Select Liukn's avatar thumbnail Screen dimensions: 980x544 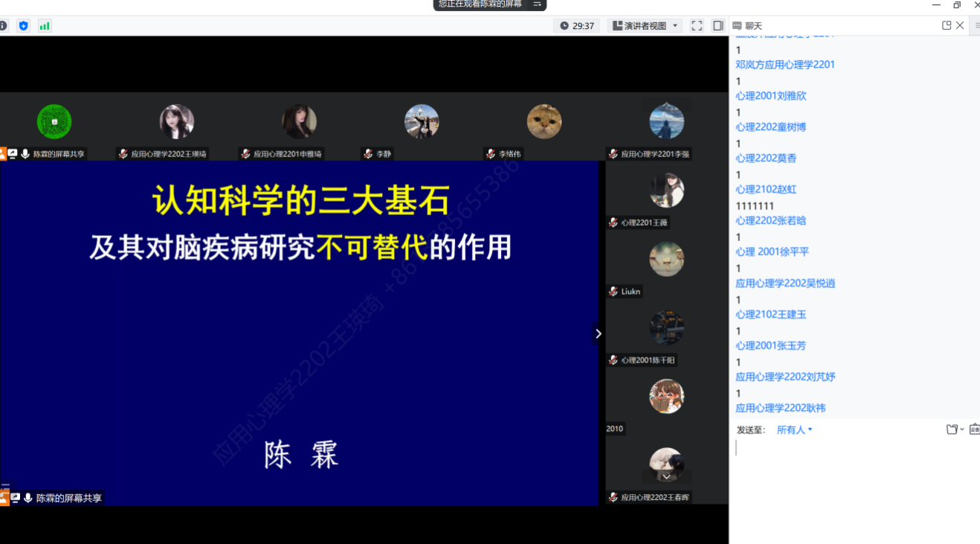(667, 259)
